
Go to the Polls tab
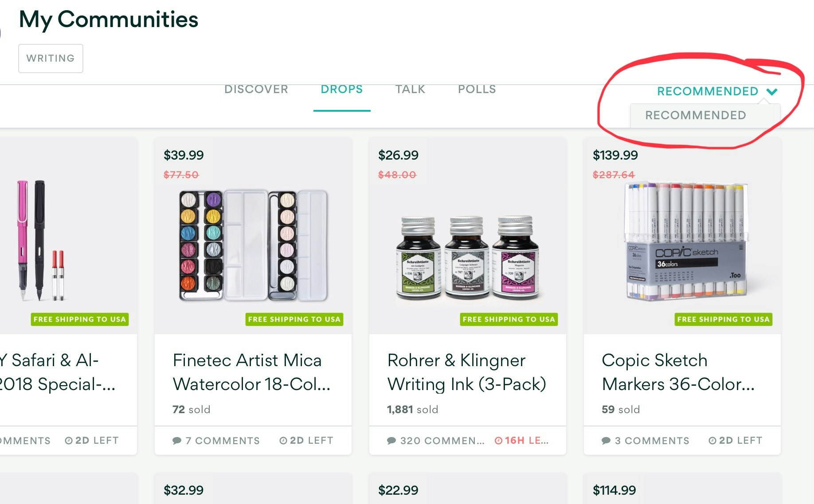click(x=477, y=90)
